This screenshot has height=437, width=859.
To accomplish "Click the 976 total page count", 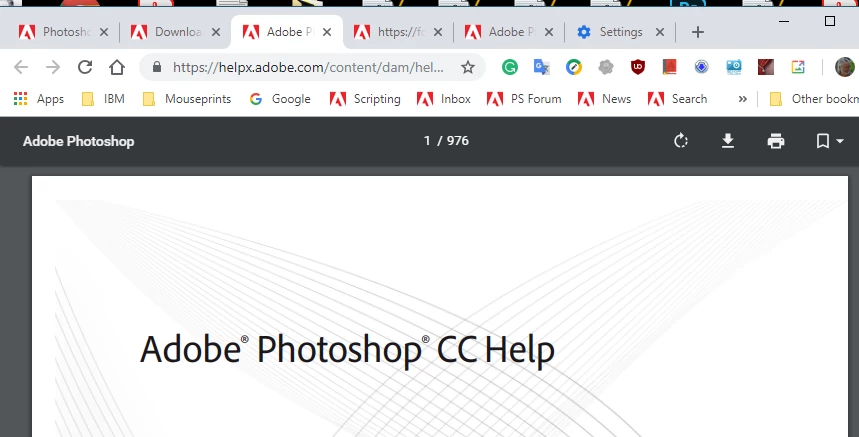I will pyautogui.click(x=457, y=141).
